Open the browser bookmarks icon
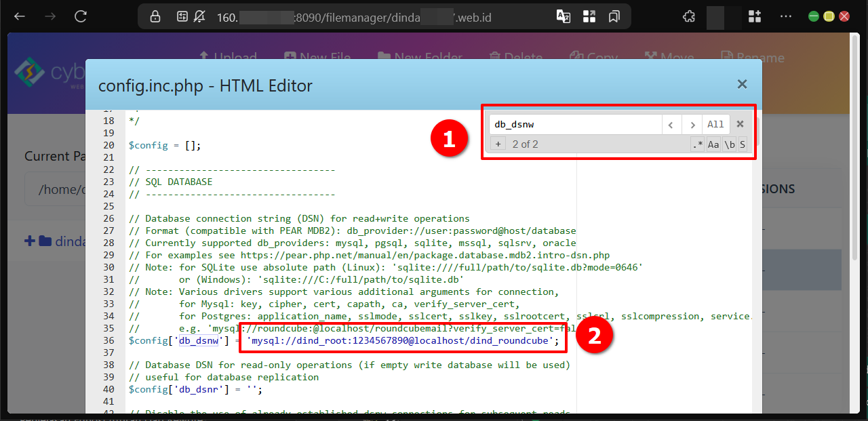This screenshot has height=421, width=868. (614, 16)
